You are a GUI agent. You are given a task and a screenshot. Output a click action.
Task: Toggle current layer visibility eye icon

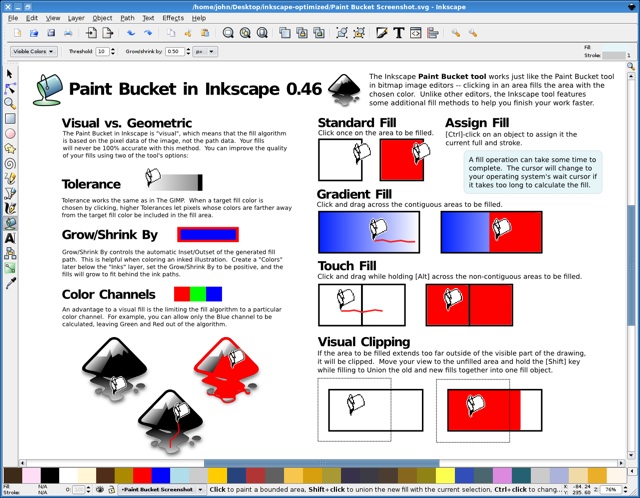pyautogui.click(x=100, y=489)
